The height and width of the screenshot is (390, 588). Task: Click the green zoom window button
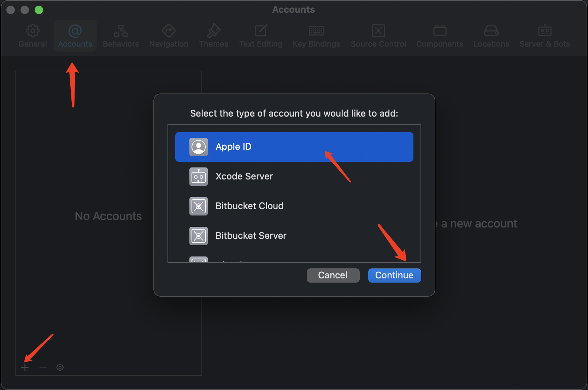[39, 10]
